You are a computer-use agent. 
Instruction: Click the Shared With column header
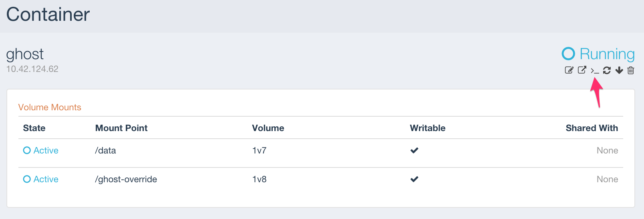592,128
